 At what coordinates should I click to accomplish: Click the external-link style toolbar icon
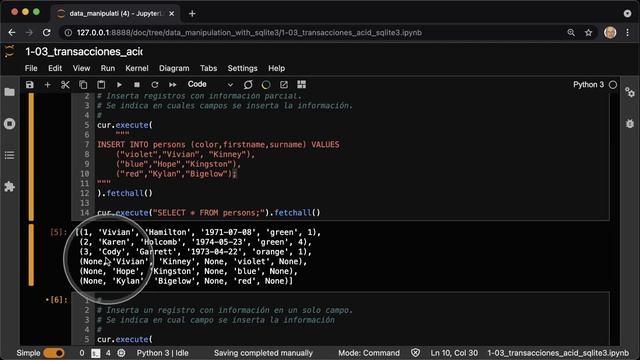tap(284, 84)
